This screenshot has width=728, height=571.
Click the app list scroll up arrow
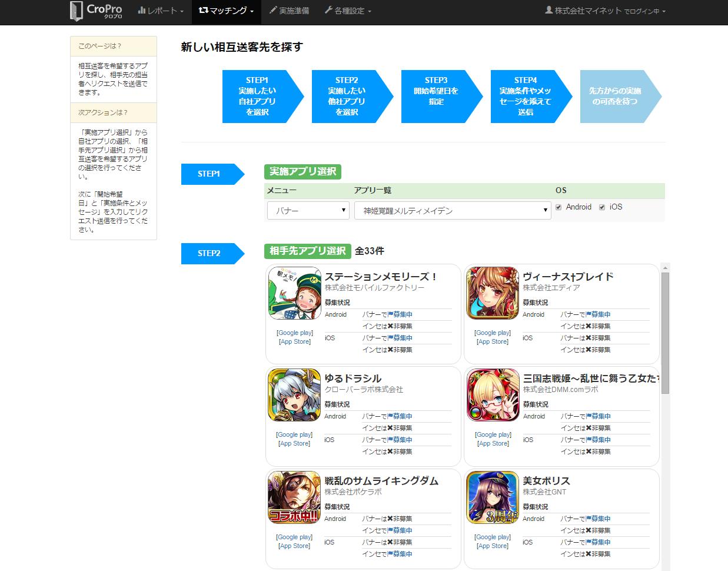pos(665,268)
